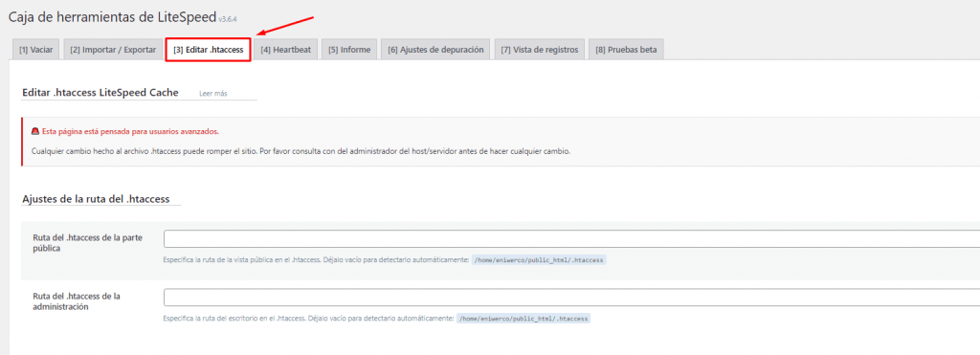Click public path code /home/eniwerco/public_html/.htaccess
The image size is (980, 355).
539,259
